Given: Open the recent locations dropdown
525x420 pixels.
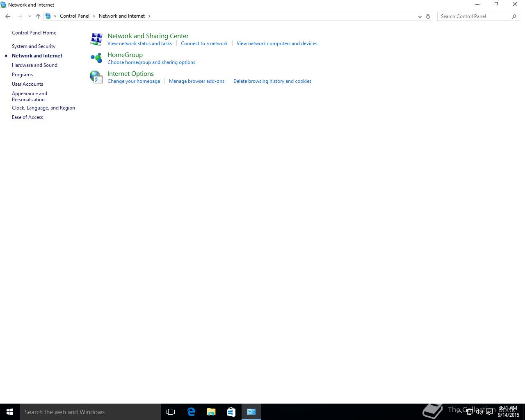Looking at the screenshot, I should 30,16.
